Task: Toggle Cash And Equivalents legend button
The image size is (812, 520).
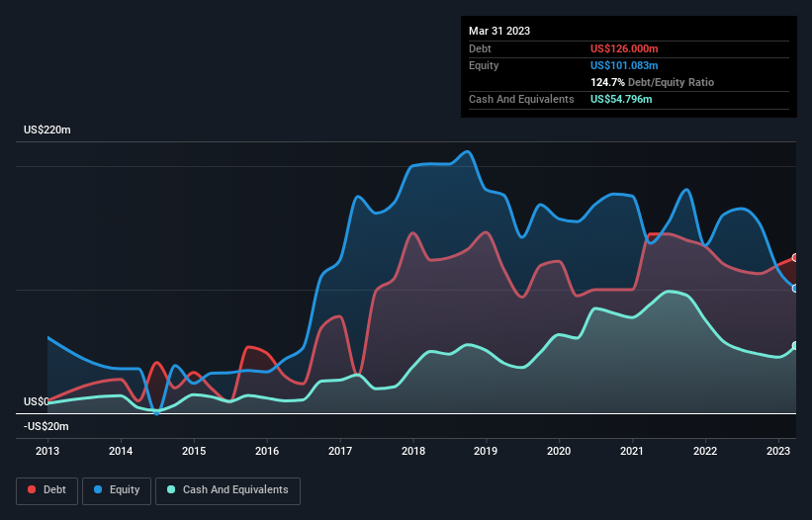Action: 227,490
